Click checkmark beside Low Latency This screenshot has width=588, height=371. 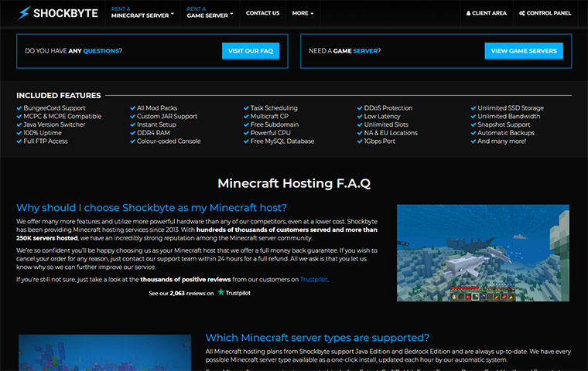point(360,116)
